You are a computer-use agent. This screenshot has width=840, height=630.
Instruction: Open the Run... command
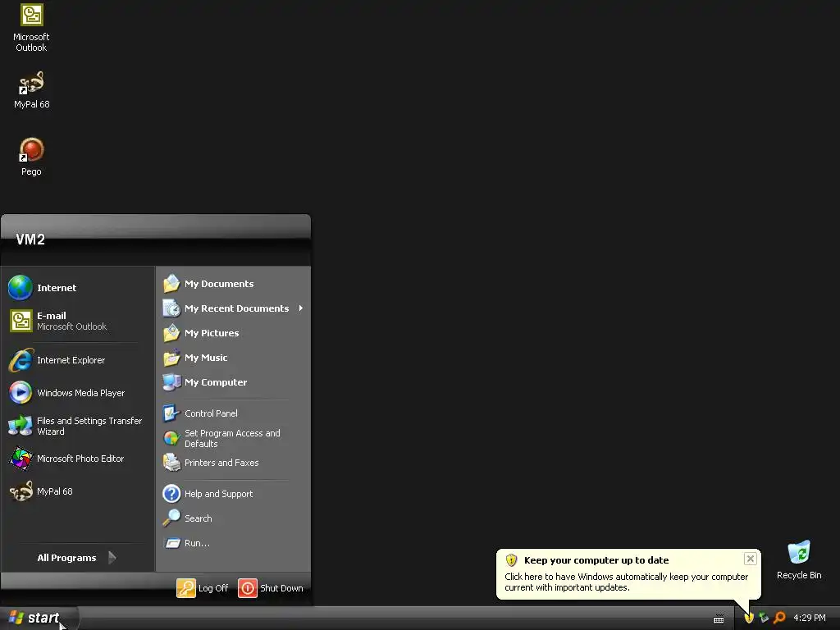[234, 543]
